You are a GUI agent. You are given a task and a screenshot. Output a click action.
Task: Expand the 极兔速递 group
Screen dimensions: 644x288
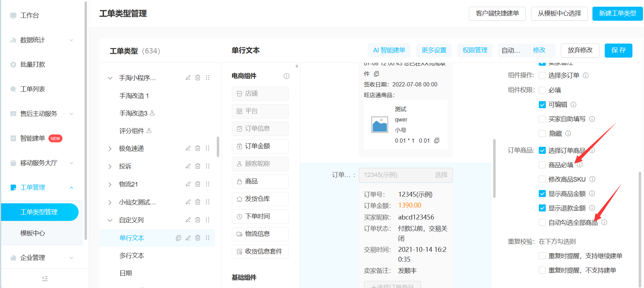[x=110, y=149]
